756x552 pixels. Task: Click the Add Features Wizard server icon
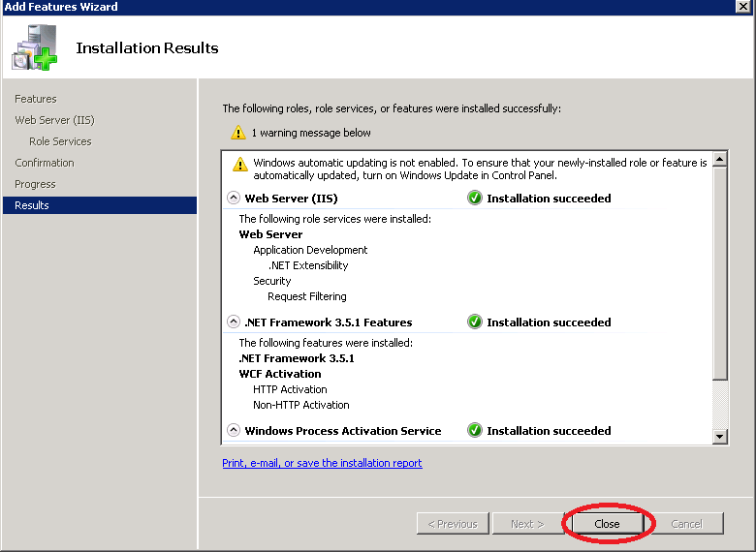click(x=34, y=47)
